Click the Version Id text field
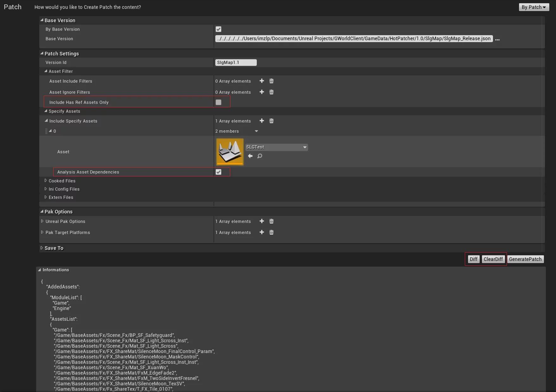The width and height of the screenshot is (556, 392). point(236,62)
